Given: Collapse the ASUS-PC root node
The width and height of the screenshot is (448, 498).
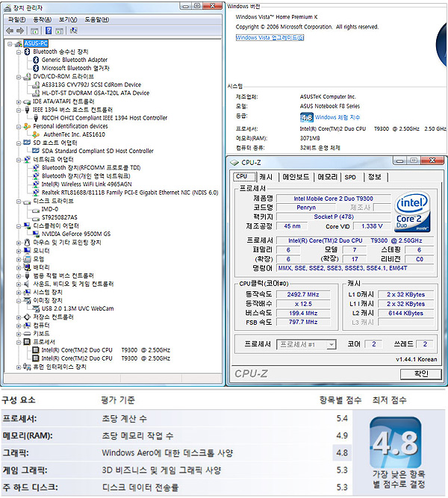Looking at the screenshot, I should [10, 44].
